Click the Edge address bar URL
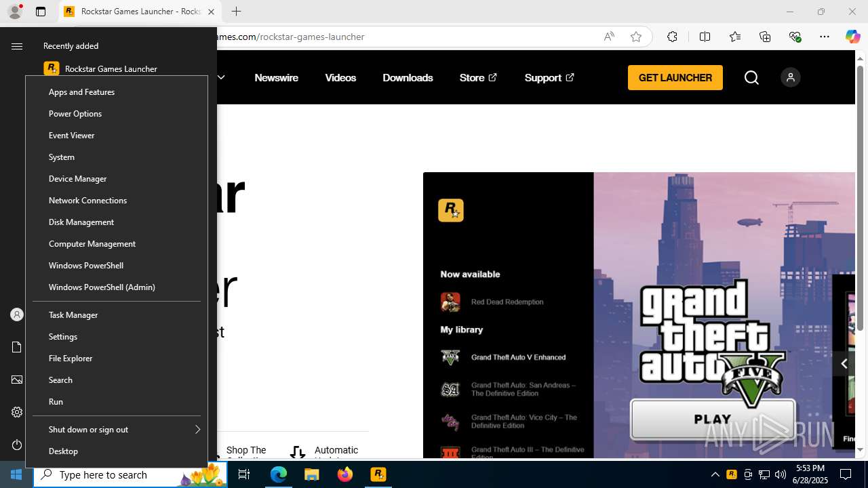Viewport: 868px width, 488px height. coord(290,37)
